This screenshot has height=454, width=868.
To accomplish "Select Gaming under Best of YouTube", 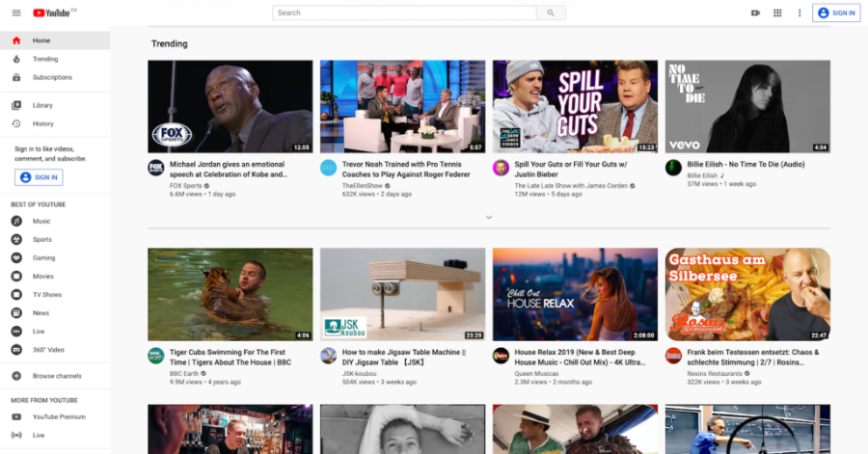I will [x=55, y=257].
